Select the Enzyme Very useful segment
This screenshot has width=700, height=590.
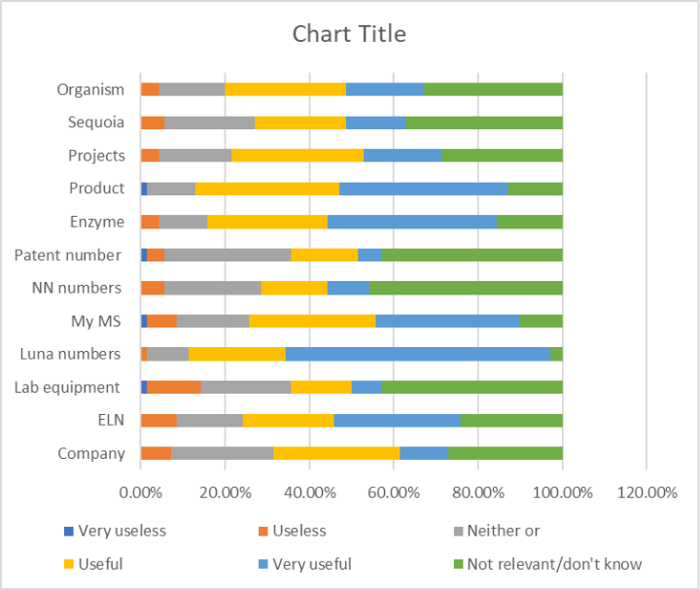coord(412,223)
